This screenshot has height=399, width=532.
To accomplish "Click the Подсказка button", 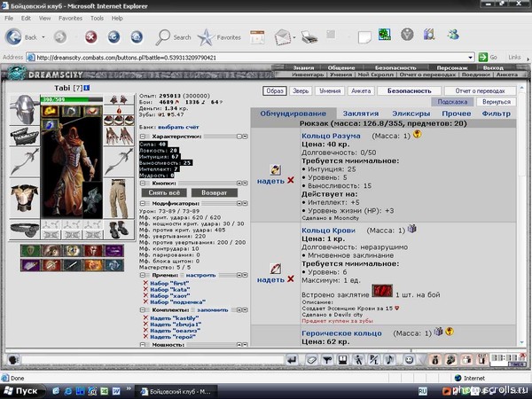I will coord(452,102).
